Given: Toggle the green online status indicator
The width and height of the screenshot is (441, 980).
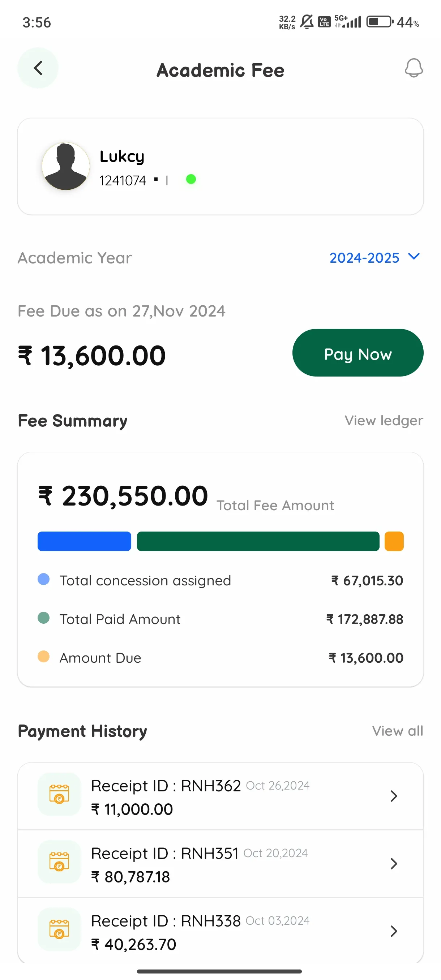Looking at the screenshot, I should point(191,179).
